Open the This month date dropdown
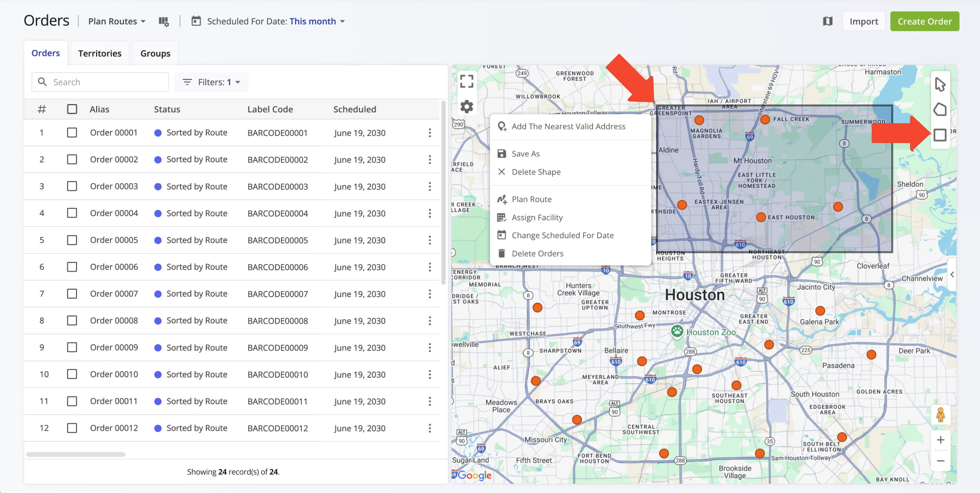Screen dimensions: 980x493 (x=317, y=22)
